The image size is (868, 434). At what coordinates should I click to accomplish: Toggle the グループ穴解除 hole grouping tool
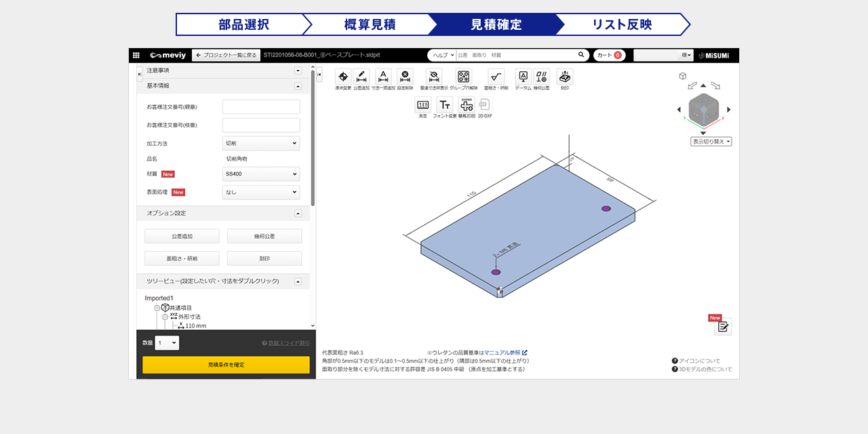pyautogui.click(x=463, y=77)
